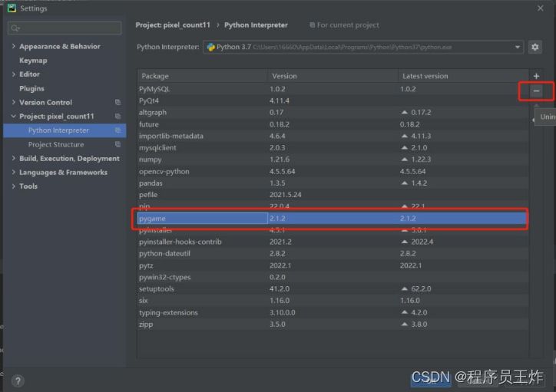Click upgrade arrow for pandas 1.4.2
The height and width of the screenshot is (392, 556).
[404, 183]
